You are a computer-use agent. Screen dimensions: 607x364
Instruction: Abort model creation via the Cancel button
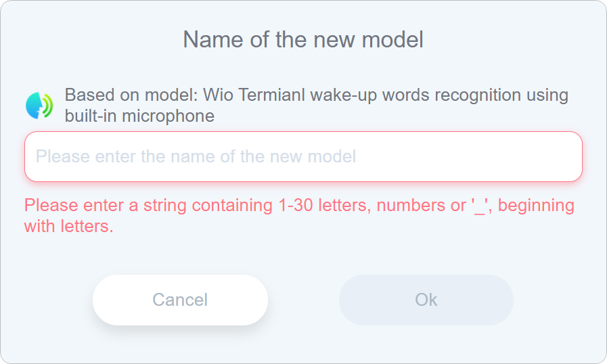click(x=180, y=300)
